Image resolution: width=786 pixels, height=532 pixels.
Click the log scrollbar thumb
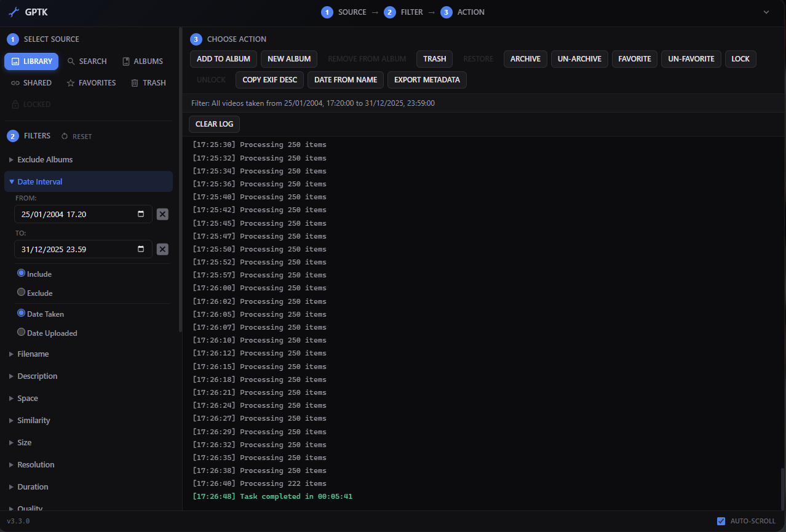[x=783, y=488]
